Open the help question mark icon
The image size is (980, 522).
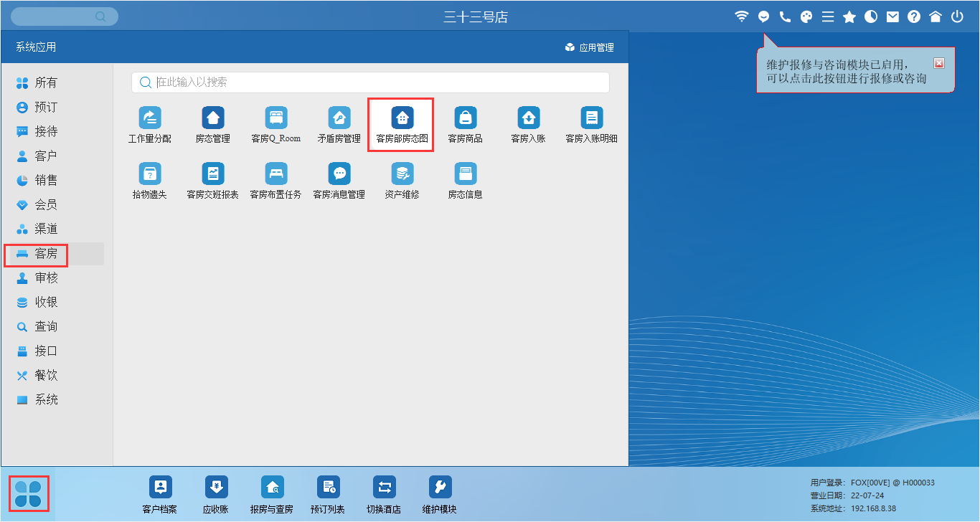[x=914, y=16]
